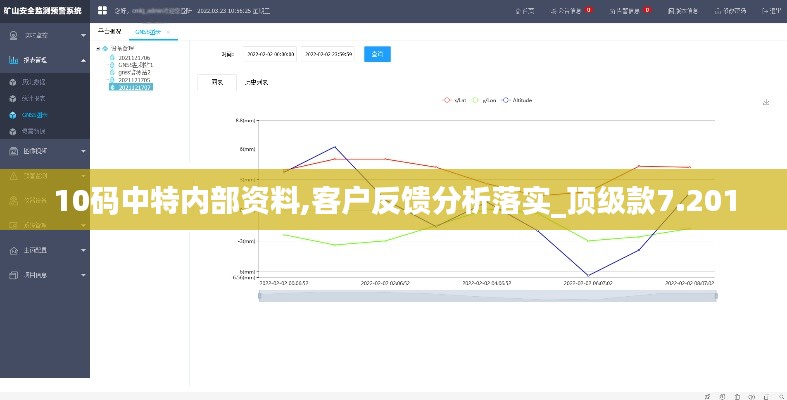Collapse the root node of device tree
787x400 pixels.
pos(99,48)
